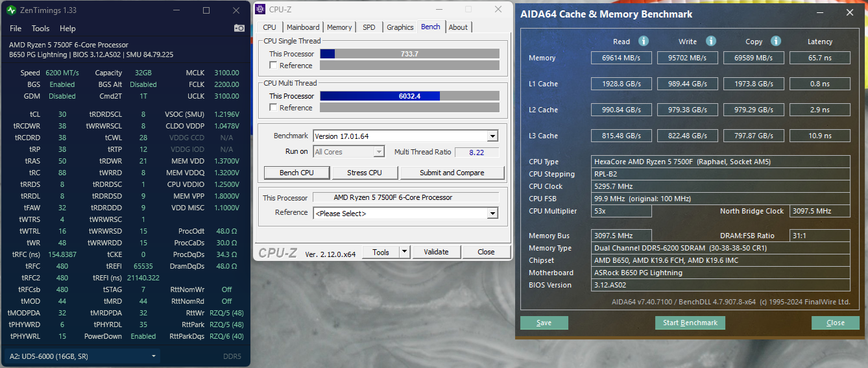Click the L2 Cache Latency value 2.9 ns
The width and height of the screenshot is (868, 368).
pyautogui.click(x=820, y=110)
